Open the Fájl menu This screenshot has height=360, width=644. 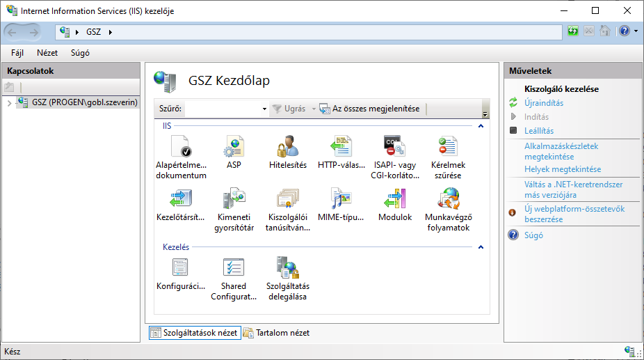17,53
